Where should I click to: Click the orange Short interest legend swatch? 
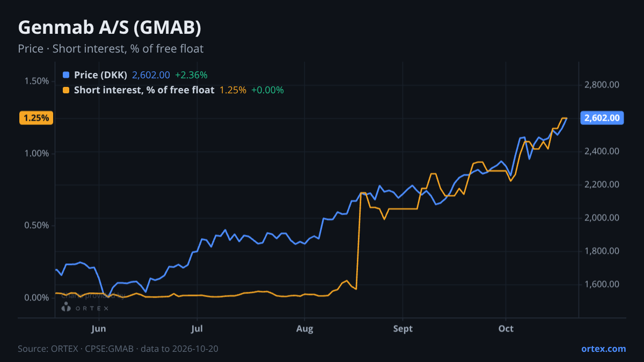point(66,90)
